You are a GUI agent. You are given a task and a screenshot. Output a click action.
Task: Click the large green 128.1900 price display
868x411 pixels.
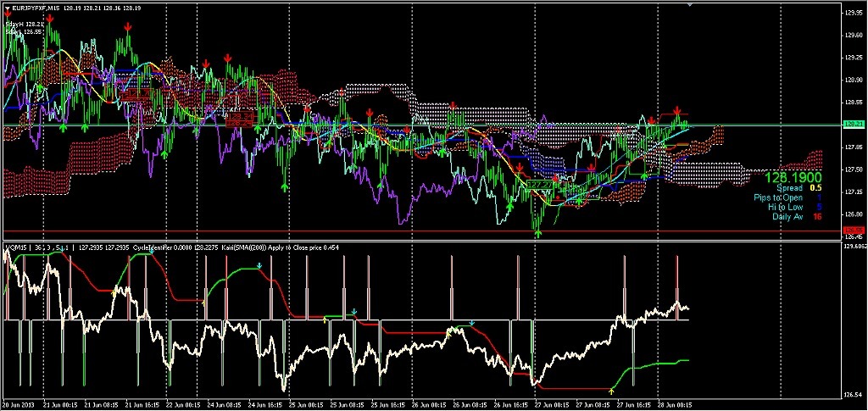pyautogui.click(x=793, y=178)
